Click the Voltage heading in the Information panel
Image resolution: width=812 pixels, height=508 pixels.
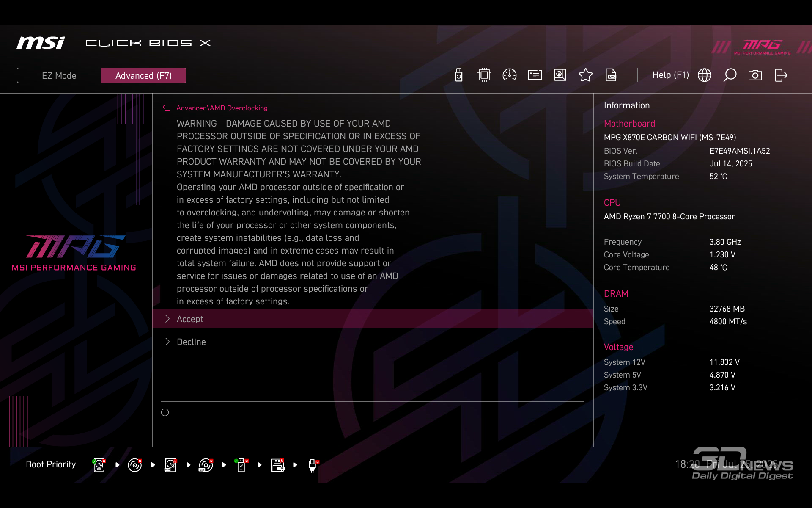coord(618,347)
